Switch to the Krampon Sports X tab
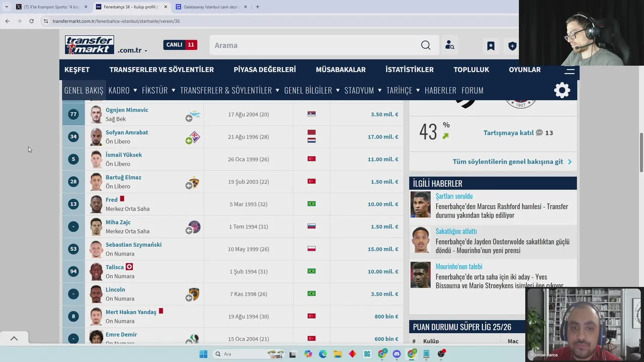 click(51, 7)
